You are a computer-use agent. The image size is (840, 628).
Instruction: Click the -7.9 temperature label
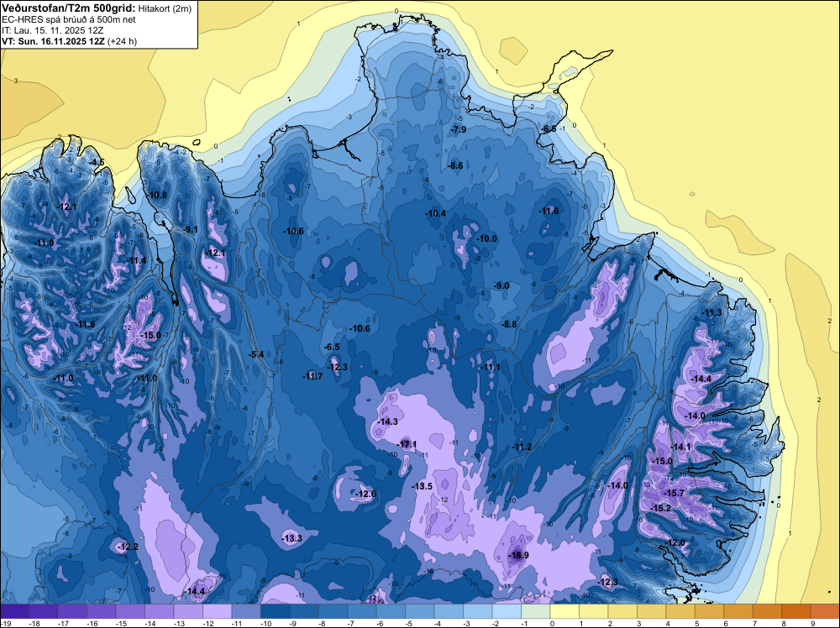click(459, 129)
